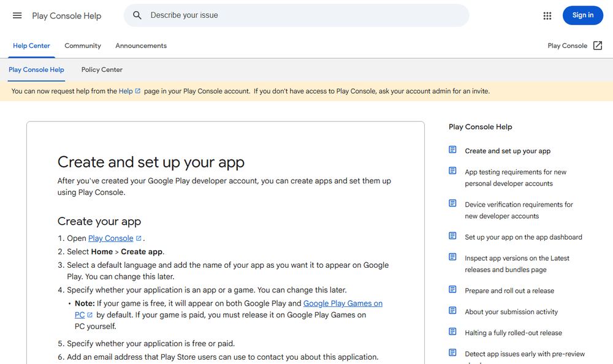Open the Google apps grid
613x364 pixels.
click(x=547, y=16)
